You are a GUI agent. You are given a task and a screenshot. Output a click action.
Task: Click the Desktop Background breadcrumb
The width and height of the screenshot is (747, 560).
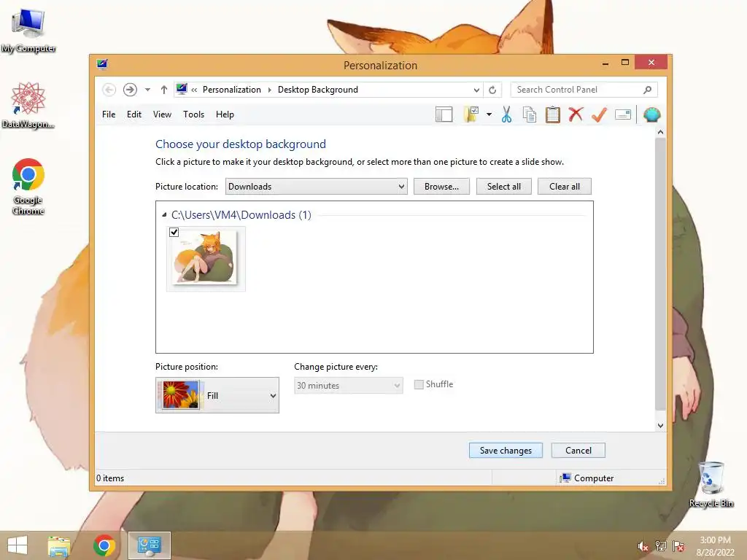(318, 90)
